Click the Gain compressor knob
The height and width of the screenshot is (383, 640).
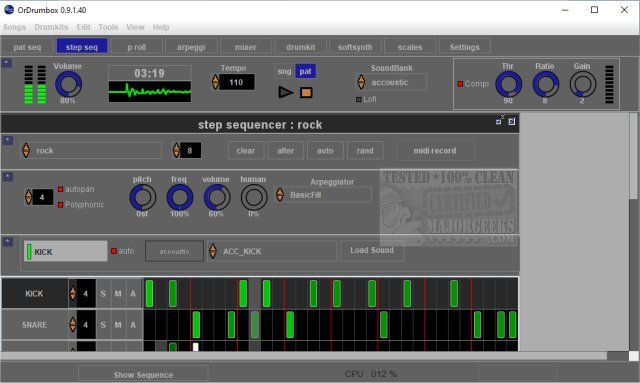(x=582, y=85)
